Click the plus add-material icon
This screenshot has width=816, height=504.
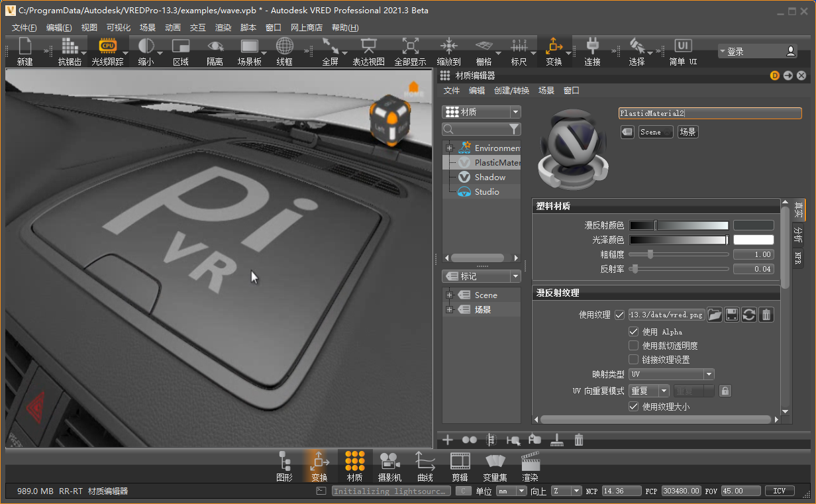[448, 439]
